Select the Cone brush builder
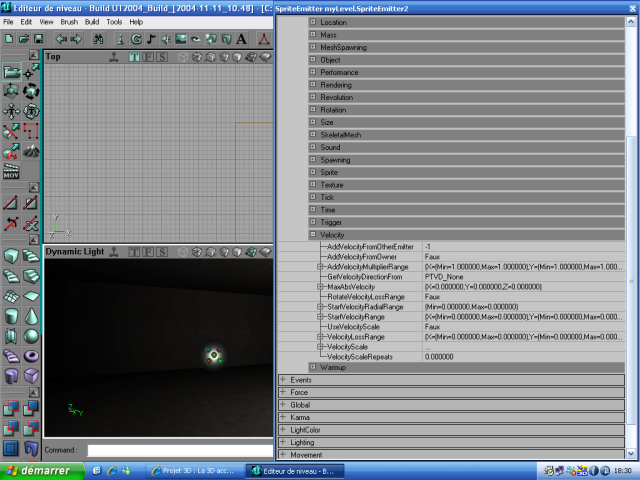Screen dimensions: 640x480 31,315
